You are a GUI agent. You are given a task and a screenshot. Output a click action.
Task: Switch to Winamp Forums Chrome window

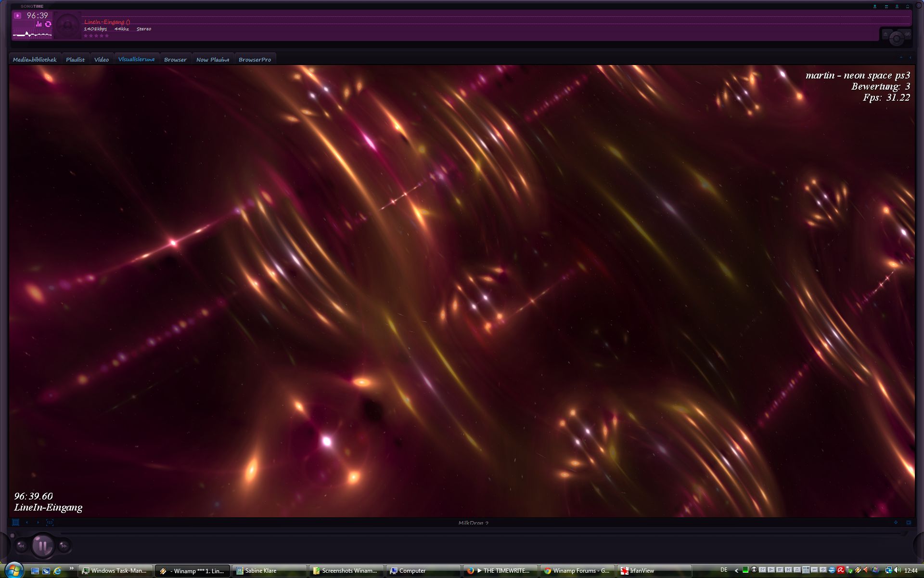click(577, 571)
